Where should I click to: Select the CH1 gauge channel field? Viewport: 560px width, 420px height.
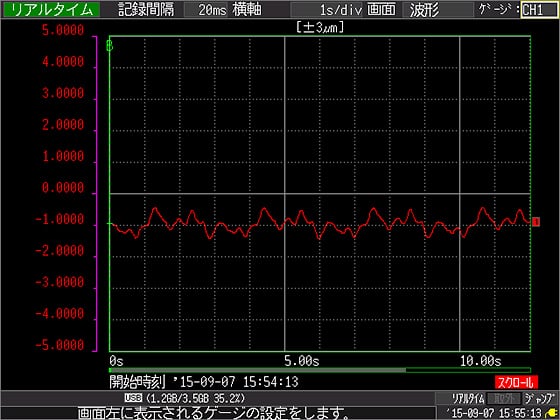click(x=539, y=10)
